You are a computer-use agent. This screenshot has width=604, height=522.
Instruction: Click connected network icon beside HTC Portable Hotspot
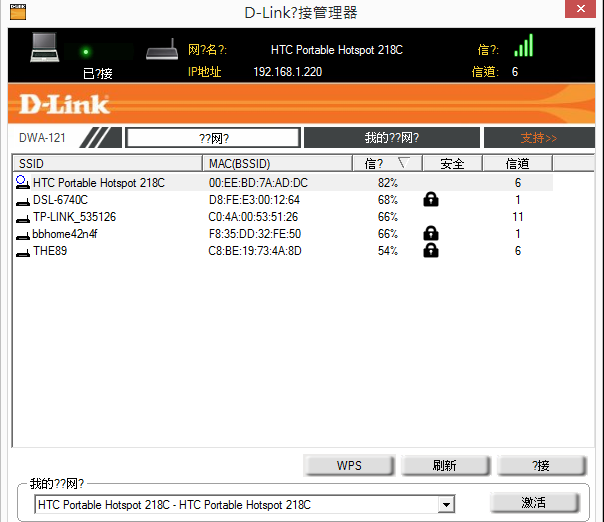(22, 182)
